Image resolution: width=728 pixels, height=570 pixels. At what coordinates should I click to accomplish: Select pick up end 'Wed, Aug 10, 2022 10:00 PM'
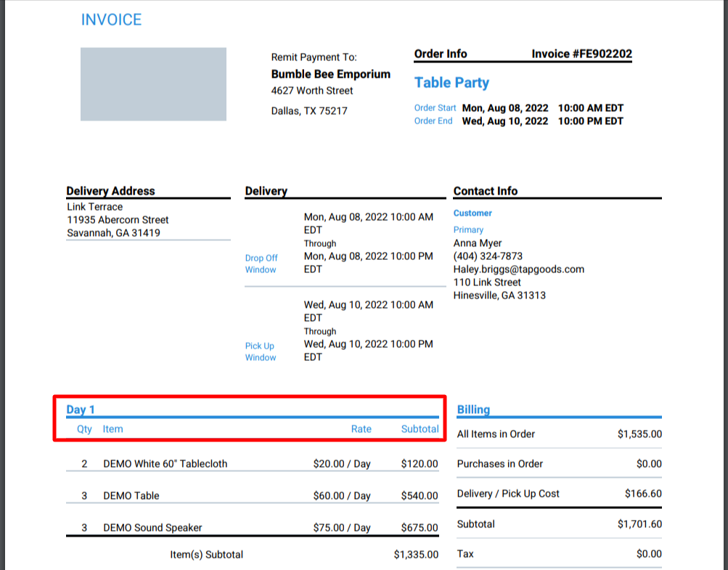point(369,343)
